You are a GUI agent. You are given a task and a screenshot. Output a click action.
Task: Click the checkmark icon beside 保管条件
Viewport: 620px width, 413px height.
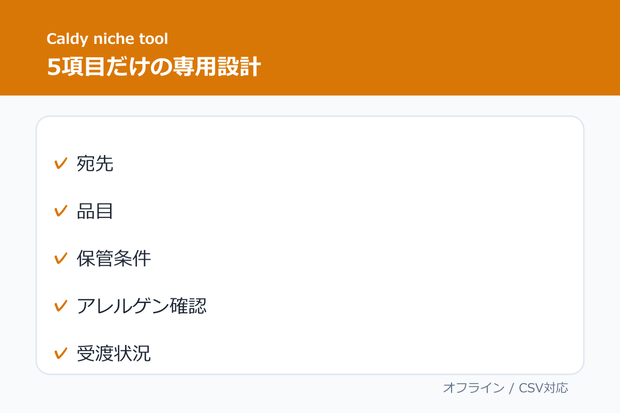coord(61,258)
